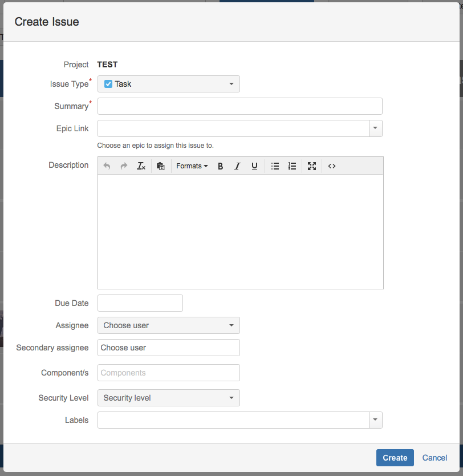Click the paste clipboard icon
Image resolution: width=463 pixels, height=476 pixels.
[161, 166]
